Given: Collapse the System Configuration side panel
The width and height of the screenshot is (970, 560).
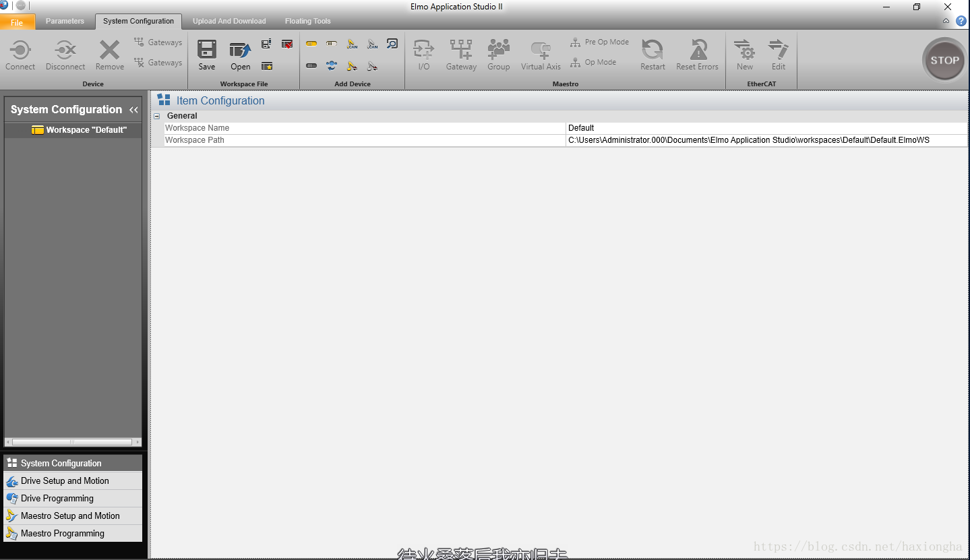Looking at the screenshot, I should [x=133, y=110].
